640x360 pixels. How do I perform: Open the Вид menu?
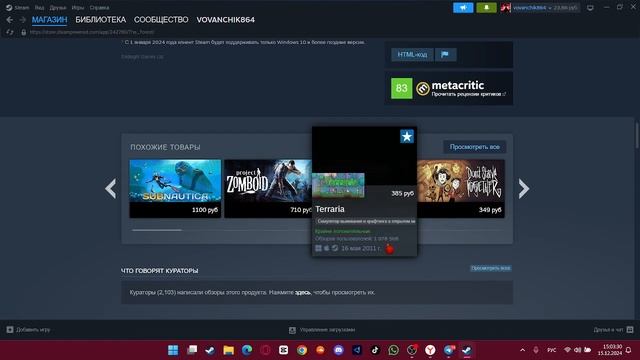coord(39,7)
